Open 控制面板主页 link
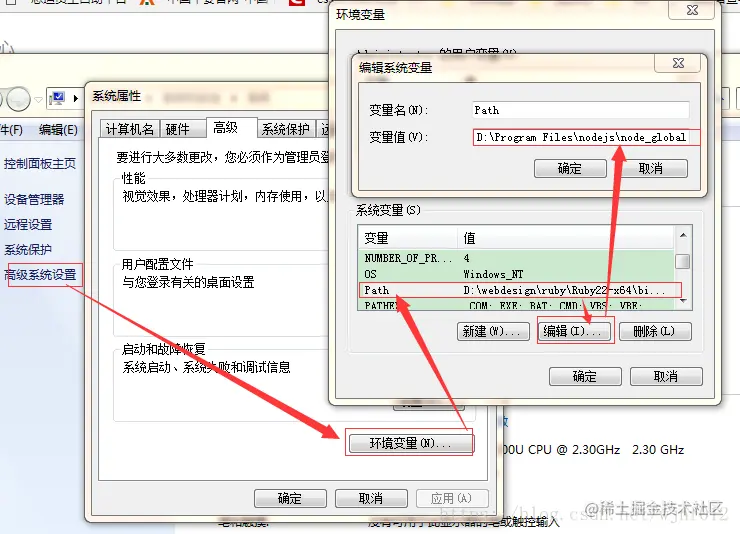Screen dimensions: 740x534 coord(40,164)
